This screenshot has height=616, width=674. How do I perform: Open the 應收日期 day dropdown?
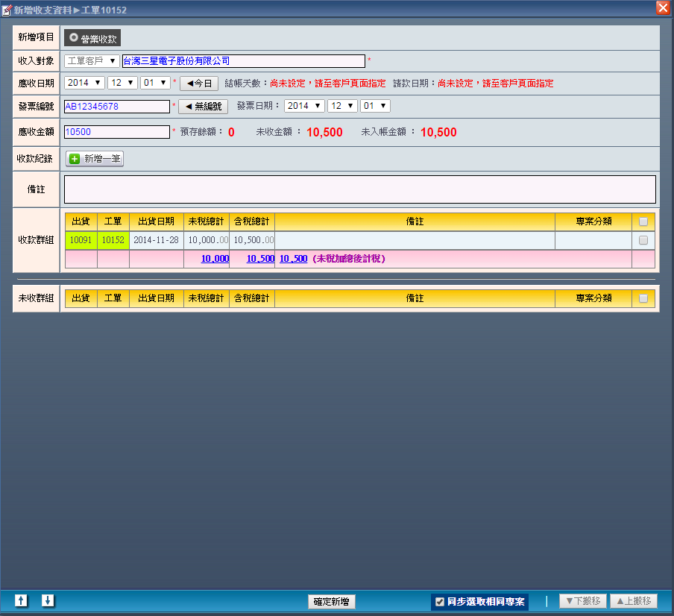point(155,83)
